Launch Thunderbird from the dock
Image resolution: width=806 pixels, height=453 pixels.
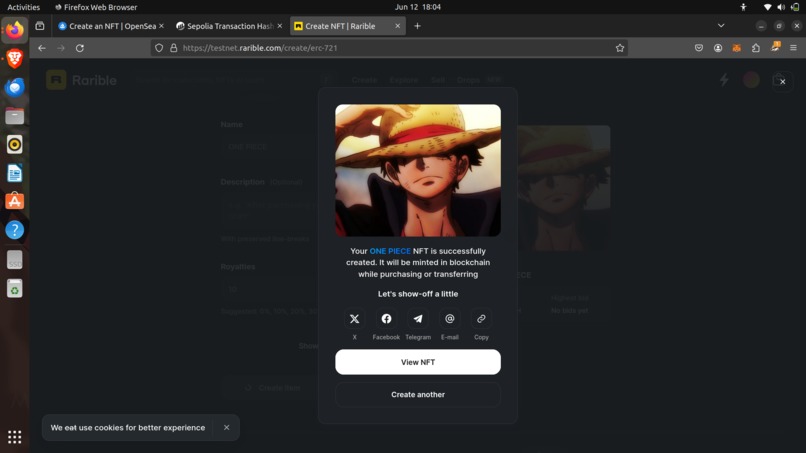click(14, 87)
